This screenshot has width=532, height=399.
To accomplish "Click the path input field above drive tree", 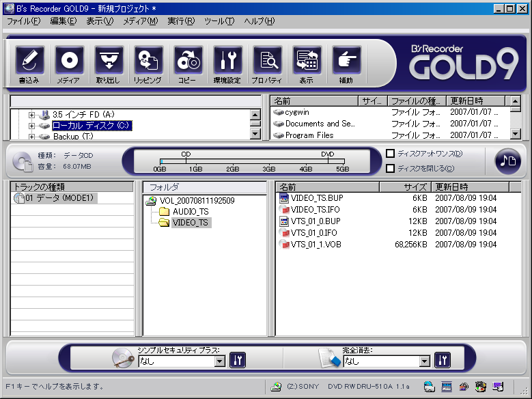I will [x=136, y=101].
